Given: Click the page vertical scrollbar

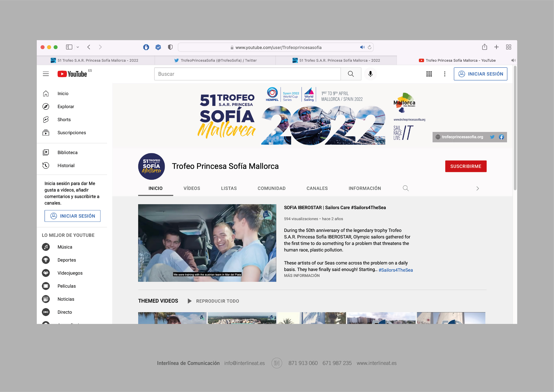Looking at the screenshot, I should coord(515,128).
